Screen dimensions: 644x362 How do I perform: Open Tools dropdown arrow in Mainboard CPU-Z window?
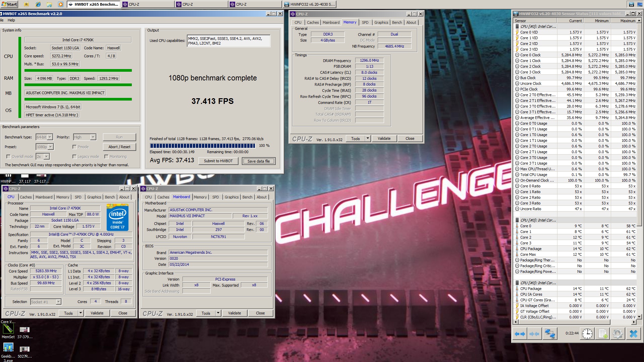coord(218,313)
